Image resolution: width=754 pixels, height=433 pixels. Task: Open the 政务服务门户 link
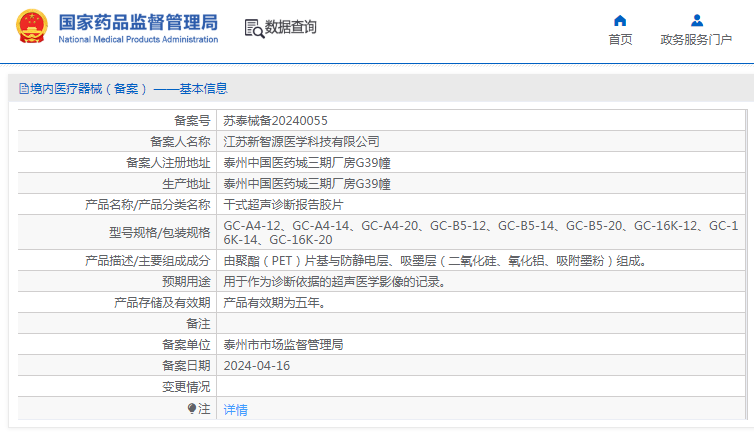[696, 39]
